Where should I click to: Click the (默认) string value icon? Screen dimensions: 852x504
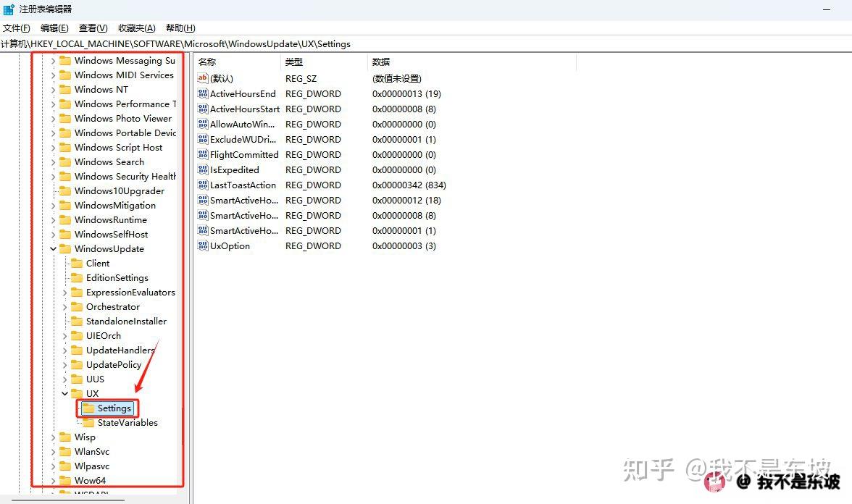click(x=203, y=78)
